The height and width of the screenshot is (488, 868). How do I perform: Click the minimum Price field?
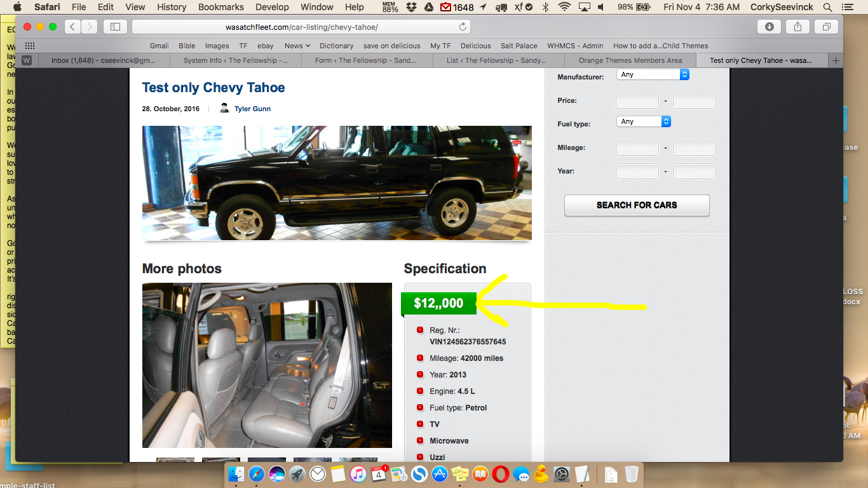[637, 100]
